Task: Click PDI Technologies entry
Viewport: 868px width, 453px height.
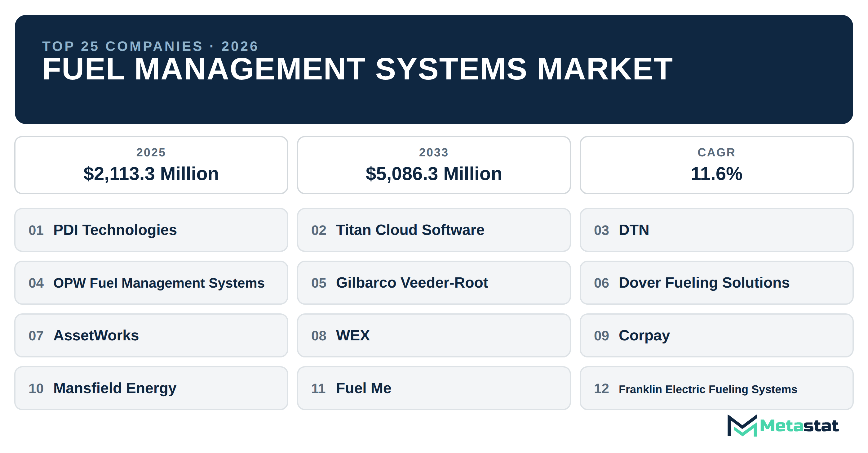Action: coord(151,230)
